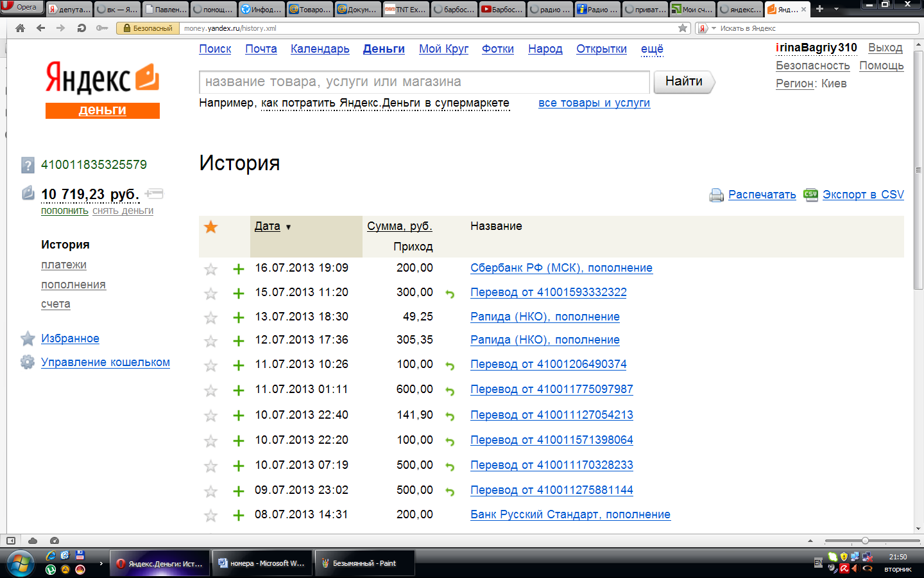Click the Найти search button
924x578 pixels.
(x=684, y=82)
